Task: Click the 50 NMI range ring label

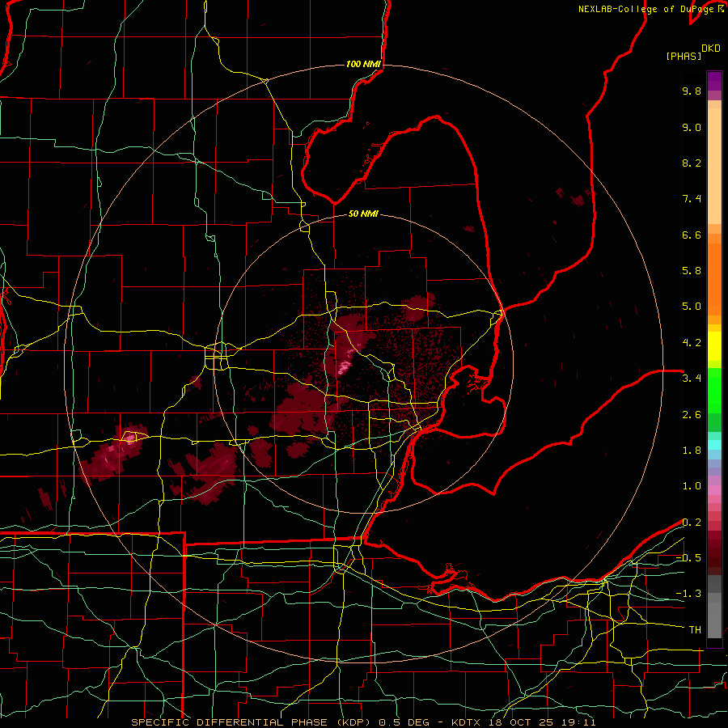Action: click(363, 214)
